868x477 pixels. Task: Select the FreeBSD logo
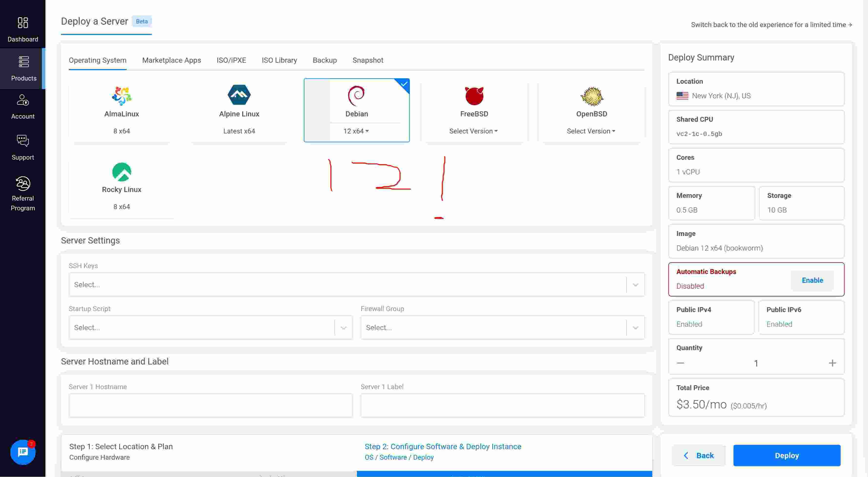[x=474, y=96]
